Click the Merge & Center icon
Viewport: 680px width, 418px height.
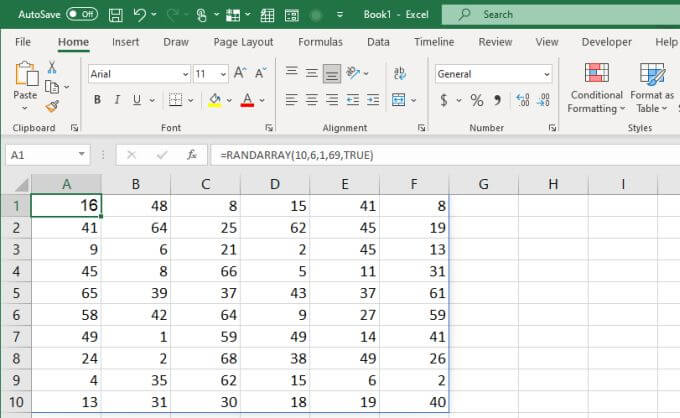398,100
